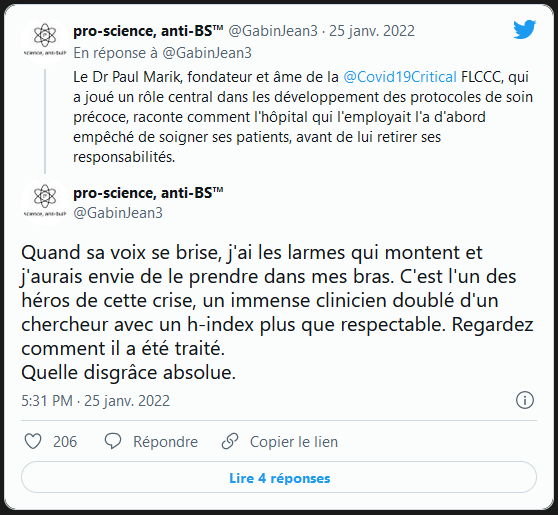This screenshot has width=558, height=515.
Task: Click the 206 likes count
Action: tap(65, 442)
